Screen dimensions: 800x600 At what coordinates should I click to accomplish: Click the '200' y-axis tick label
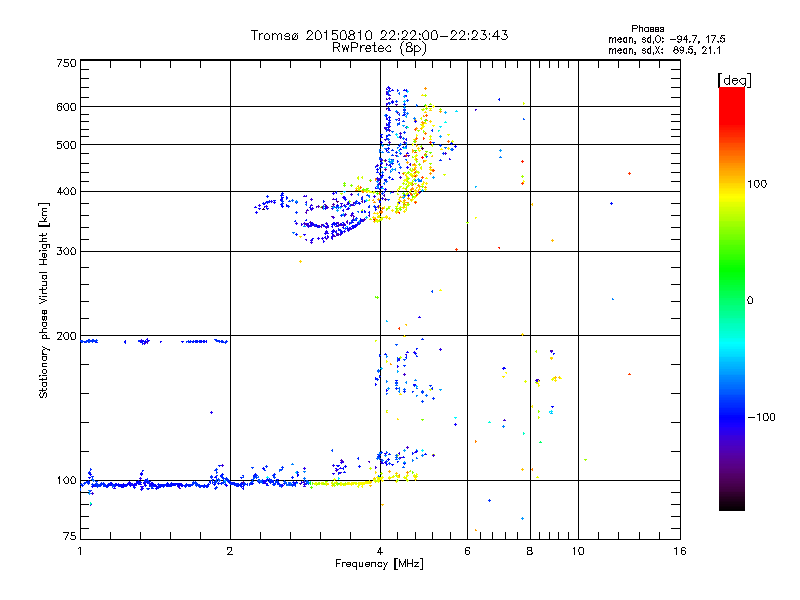[x=66, y=336]
